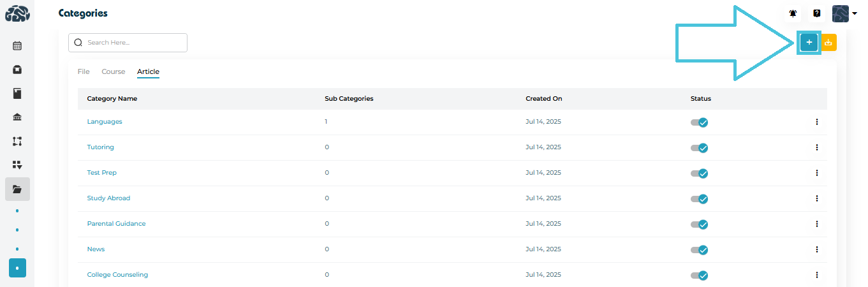Expand the user profile avatar dropdown
Image resolution: width=868 pixels, height=287 pixels.
[844, 13]
